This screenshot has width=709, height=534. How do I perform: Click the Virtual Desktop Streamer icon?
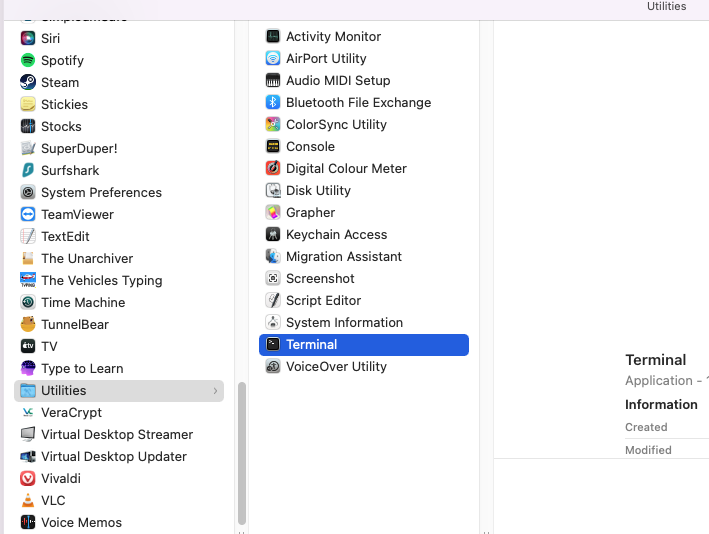[28, 434]
